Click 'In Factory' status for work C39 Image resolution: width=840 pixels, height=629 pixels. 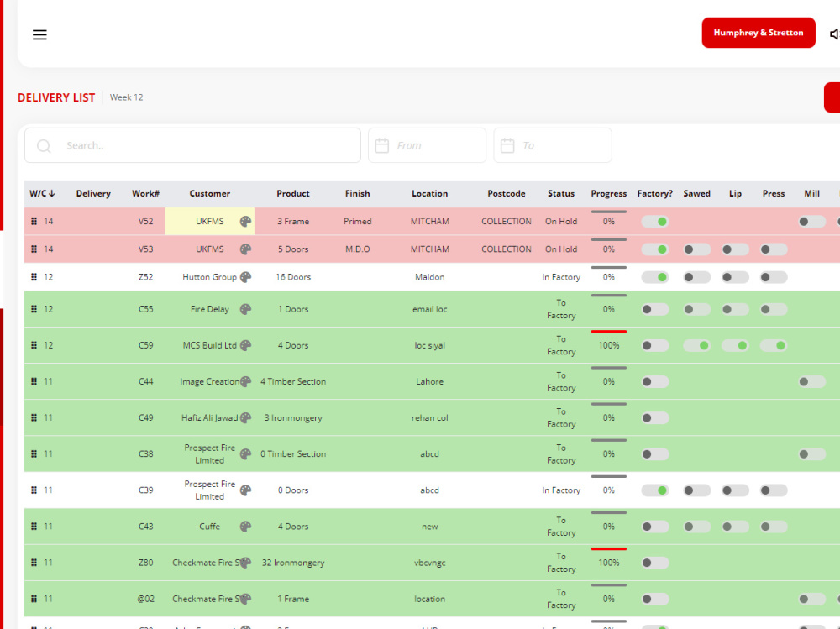tap(561, 490)
